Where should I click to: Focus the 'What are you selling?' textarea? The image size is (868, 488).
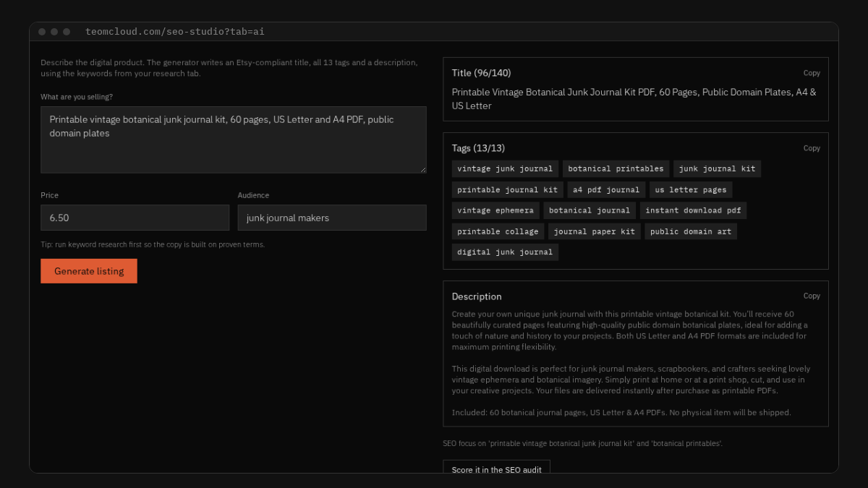[234, 140]
